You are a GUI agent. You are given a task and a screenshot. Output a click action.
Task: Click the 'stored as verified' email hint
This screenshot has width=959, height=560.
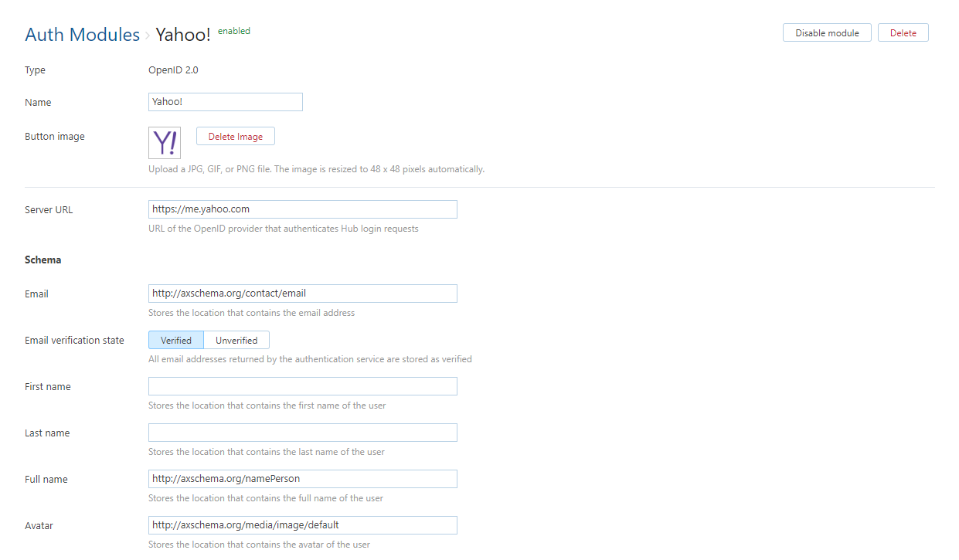click(310, 358)
